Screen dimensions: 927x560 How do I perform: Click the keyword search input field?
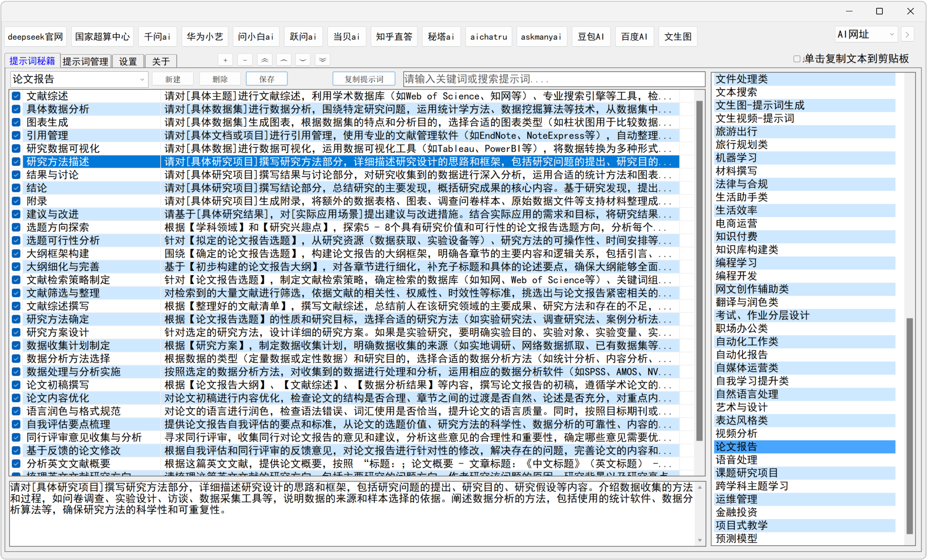point(554,79)
